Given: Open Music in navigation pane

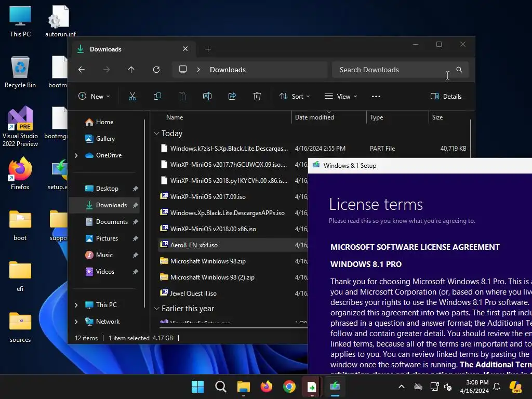Looking at the screenshot, I should click(104, 255).
